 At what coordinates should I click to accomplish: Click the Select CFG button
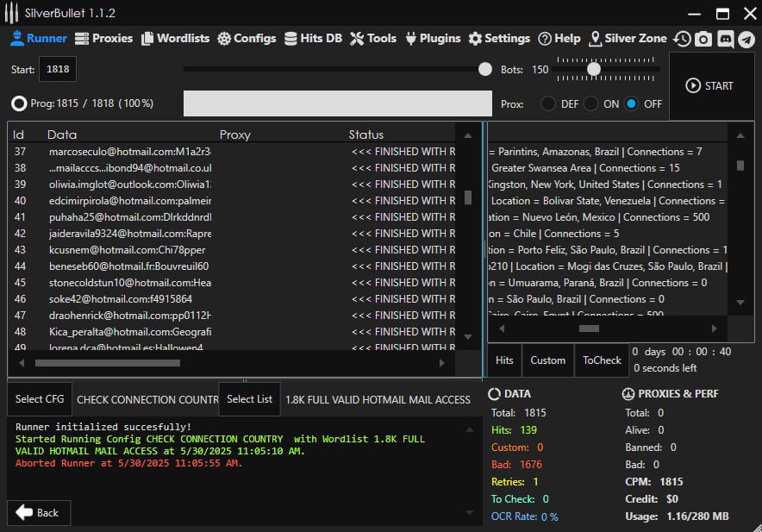(x=40, y=399)
